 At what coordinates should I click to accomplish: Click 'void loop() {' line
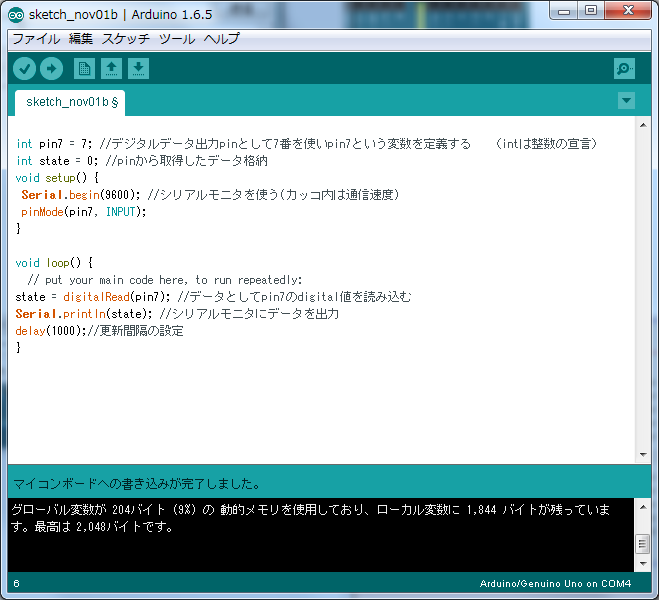pos(54,263)
